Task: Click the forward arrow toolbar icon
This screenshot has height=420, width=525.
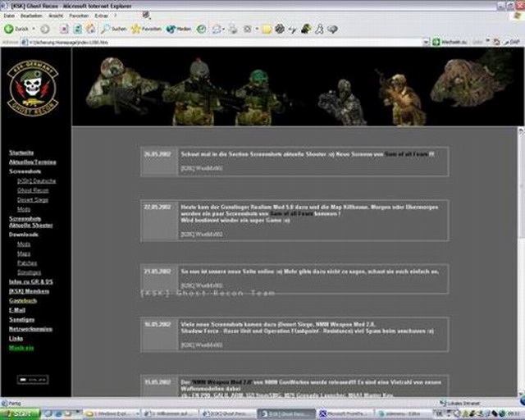Action: [44, 29]
